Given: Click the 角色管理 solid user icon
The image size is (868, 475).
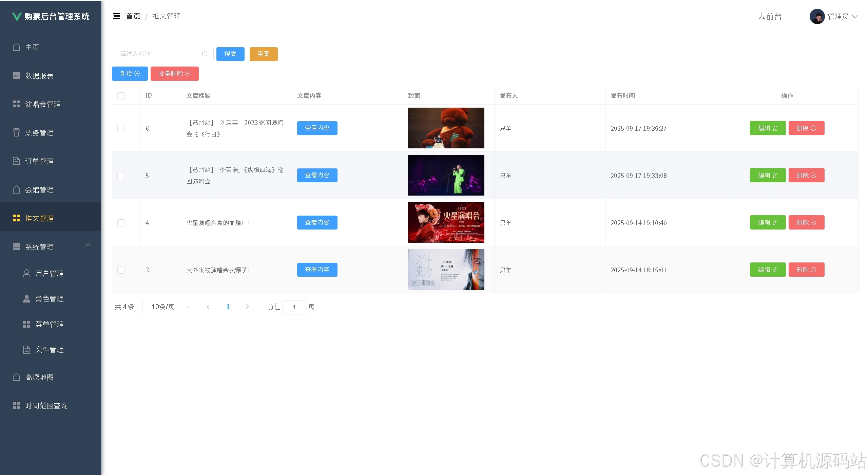Looking at the screenshot, I should pos(26,298).
